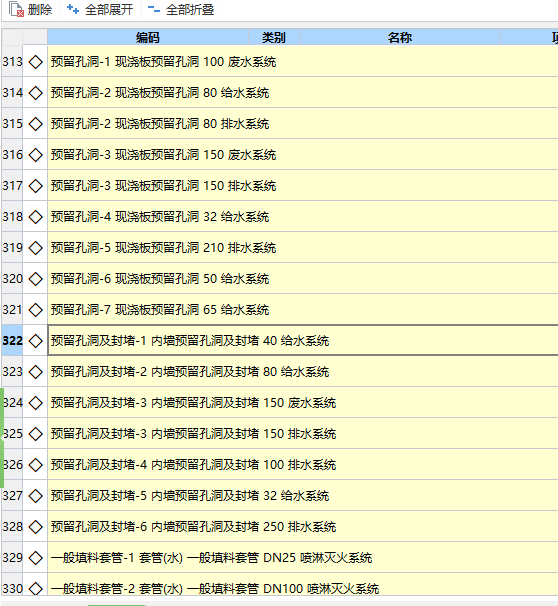Screen dimensions: 558x606
Task: Click diamond icon in row 329
Action: pos(36,558)
